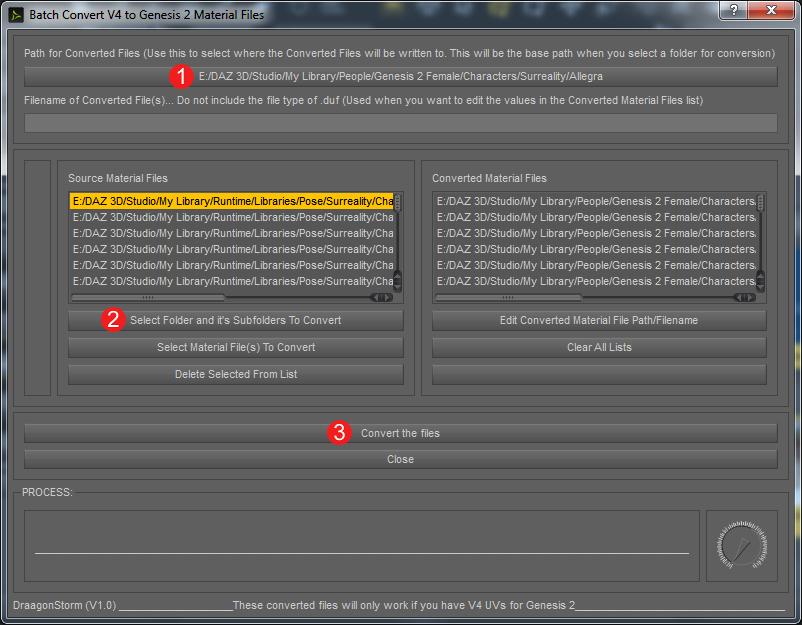802x625 pixels.
Task: Click Source Material Files horizontal scrollbar
Action: (x=232, y=298)
